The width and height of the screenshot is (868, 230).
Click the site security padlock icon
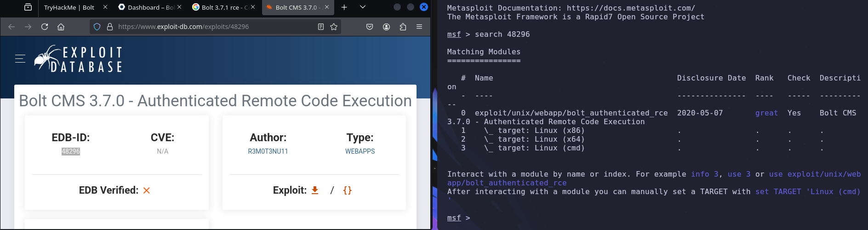[110, 27]
